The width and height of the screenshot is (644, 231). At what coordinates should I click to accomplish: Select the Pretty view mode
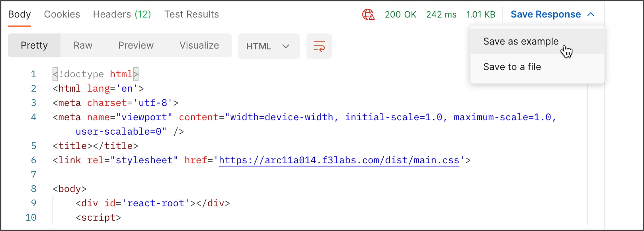click(34, 45)
